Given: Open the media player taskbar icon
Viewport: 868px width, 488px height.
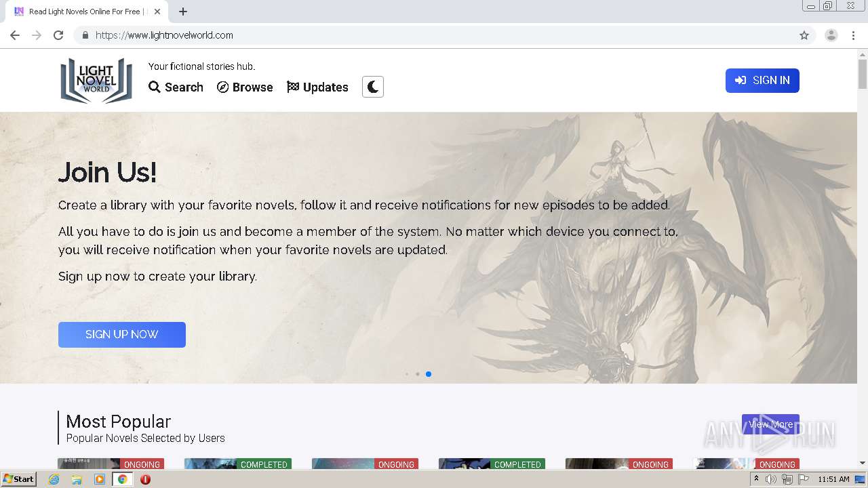Looking at the screenshot, I should point(100,479).
